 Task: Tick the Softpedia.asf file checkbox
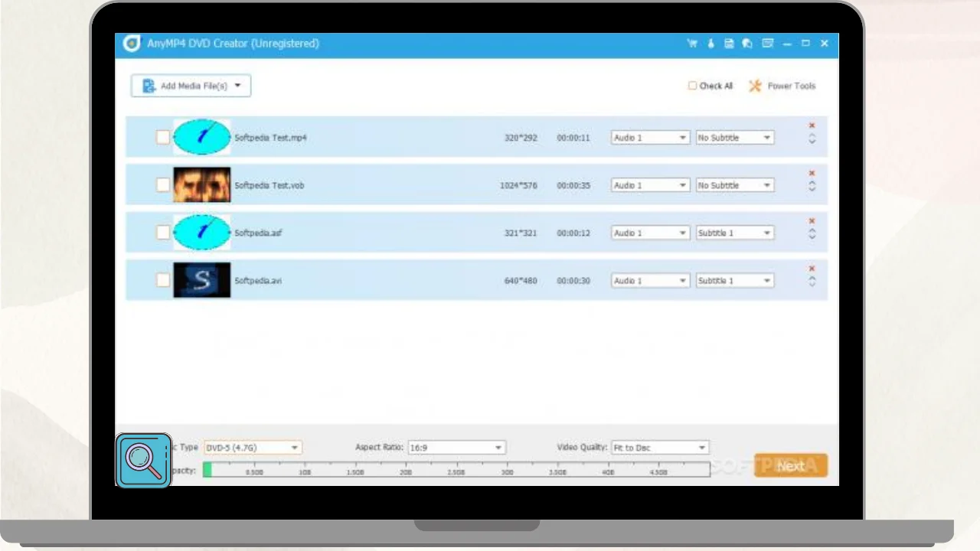pyautogui.click(x=163, y=233)
